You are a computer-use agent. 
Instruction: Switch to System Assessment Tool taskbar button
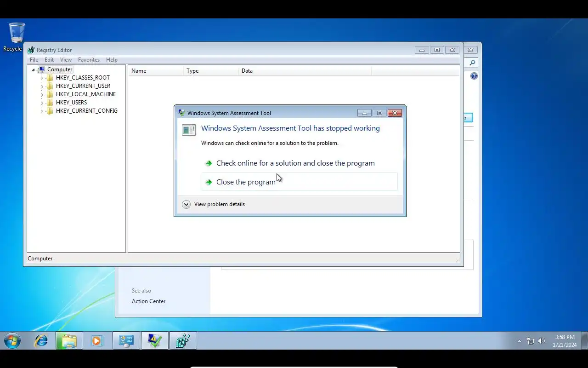tap(154, 341)
